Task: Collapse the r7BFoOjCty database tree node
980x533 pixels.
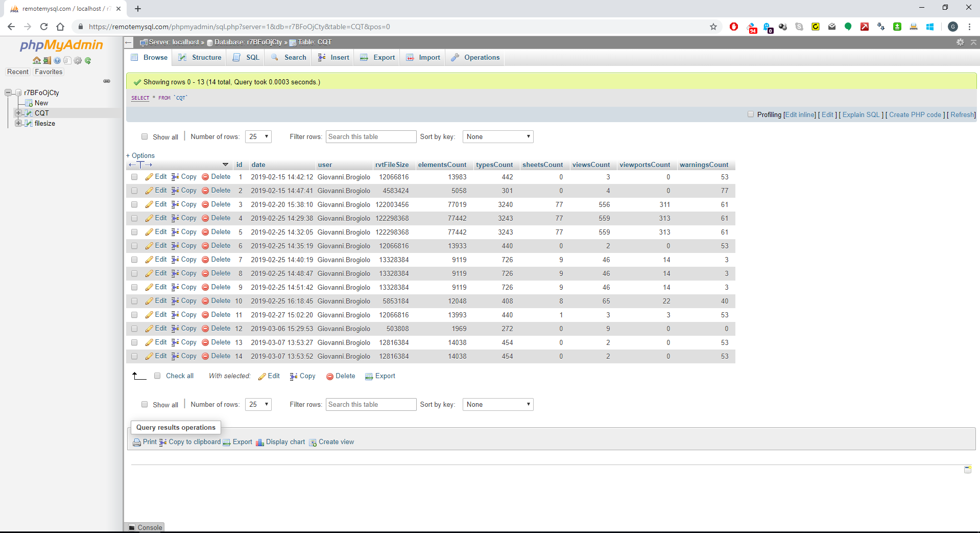Action: pyautogui.click(x=8, y=92)
